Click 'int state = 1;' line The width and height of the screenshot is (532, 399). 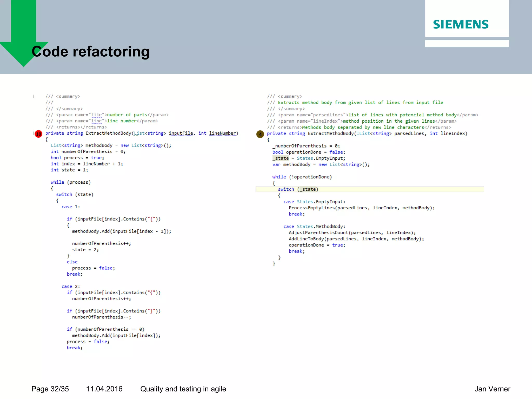point(69,170)
